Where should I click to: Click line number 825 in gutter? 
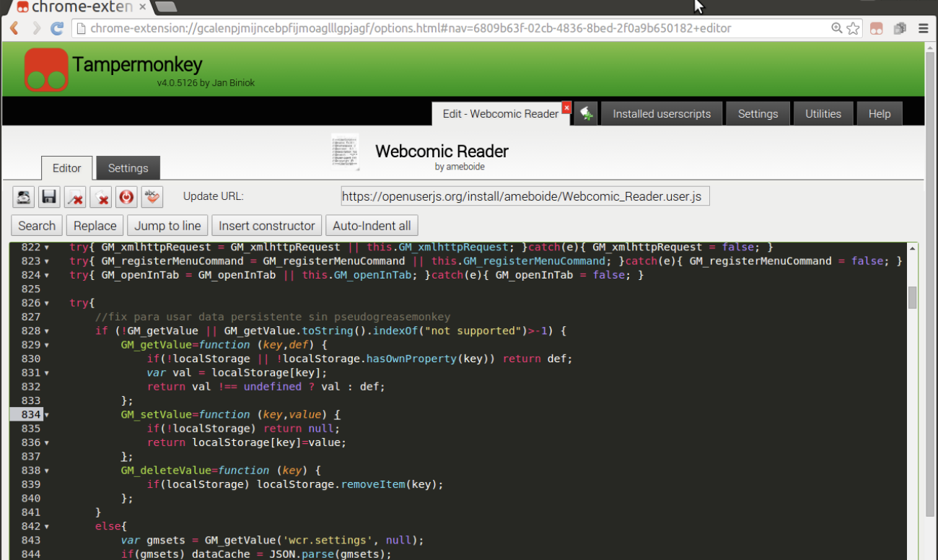(x=30, y=289)
